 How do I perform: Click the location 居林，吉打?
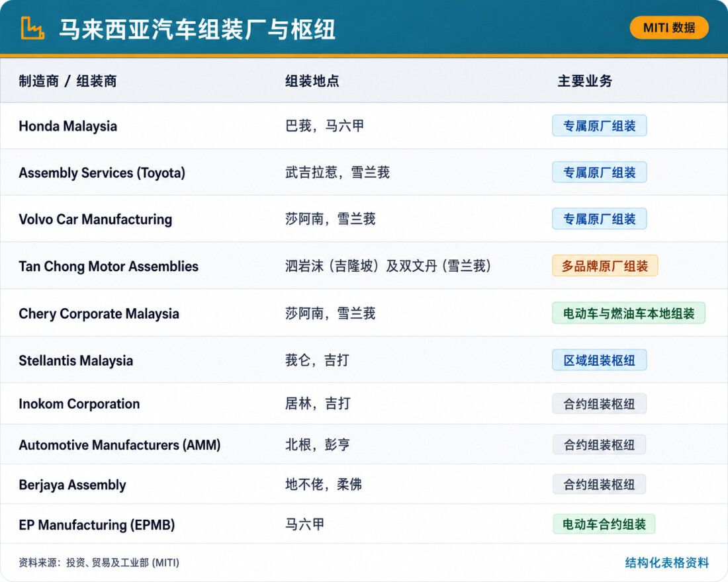(318, 403)
